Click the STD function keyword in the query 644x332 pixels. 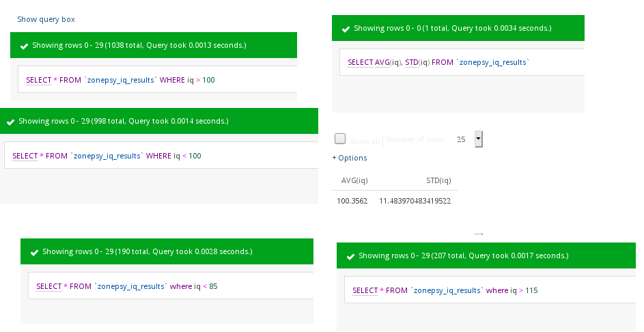point(411,62)
